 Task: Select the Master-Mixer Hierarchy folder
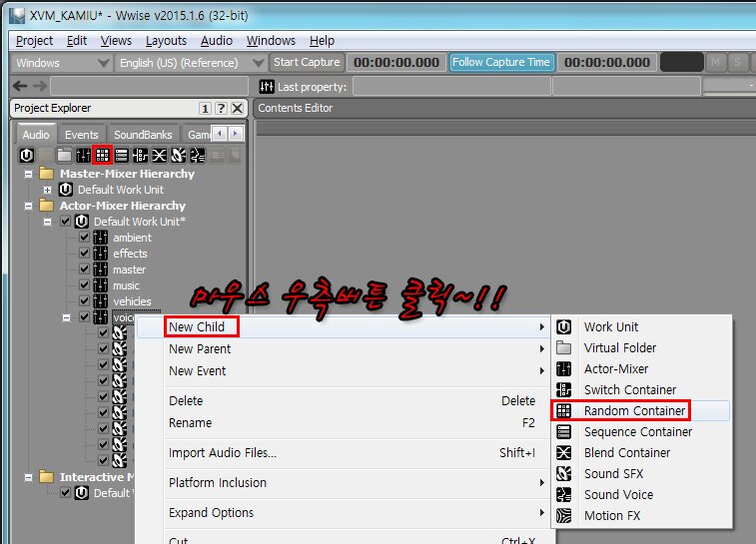pos(127,174)
